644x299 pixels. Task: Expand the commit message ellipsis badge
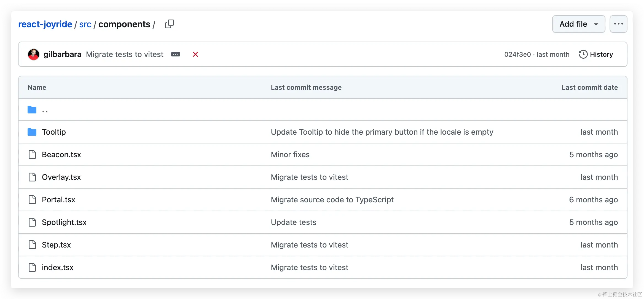point(176,54)
